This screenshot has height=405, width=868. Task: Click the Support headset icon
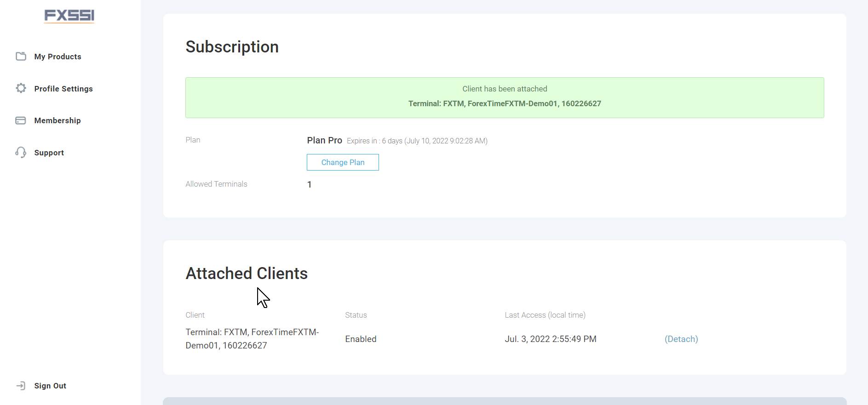[x=21, y=152]
